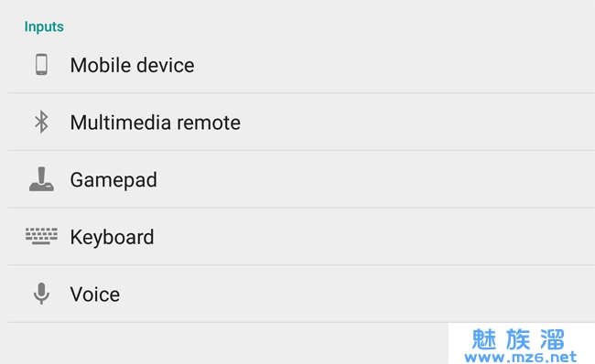Click the word "Mobile" in the first row

coord(101,65)
